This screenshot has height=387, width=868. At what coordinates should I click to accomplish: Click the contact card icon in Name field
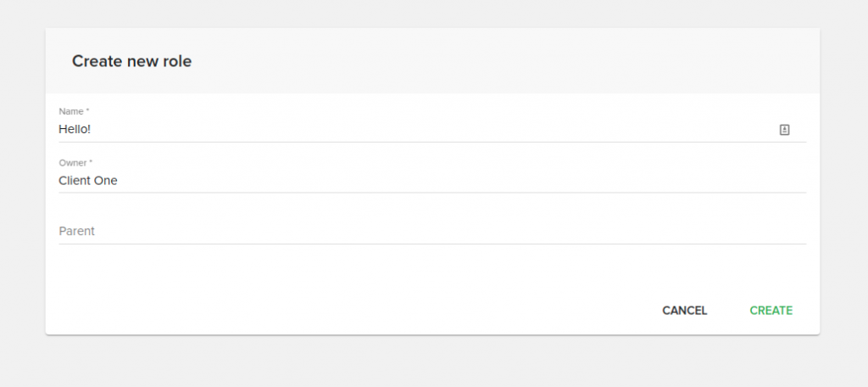[784, 130]
